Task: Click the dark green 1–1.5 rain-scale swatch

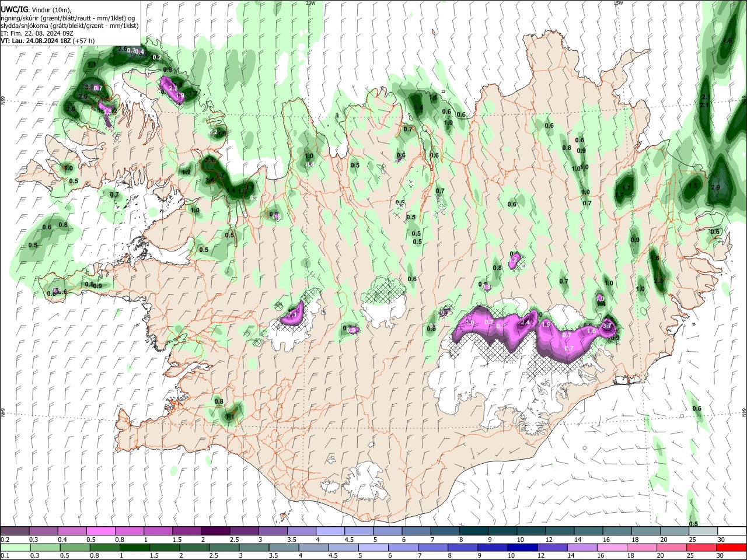Action: tap(135, 547)
